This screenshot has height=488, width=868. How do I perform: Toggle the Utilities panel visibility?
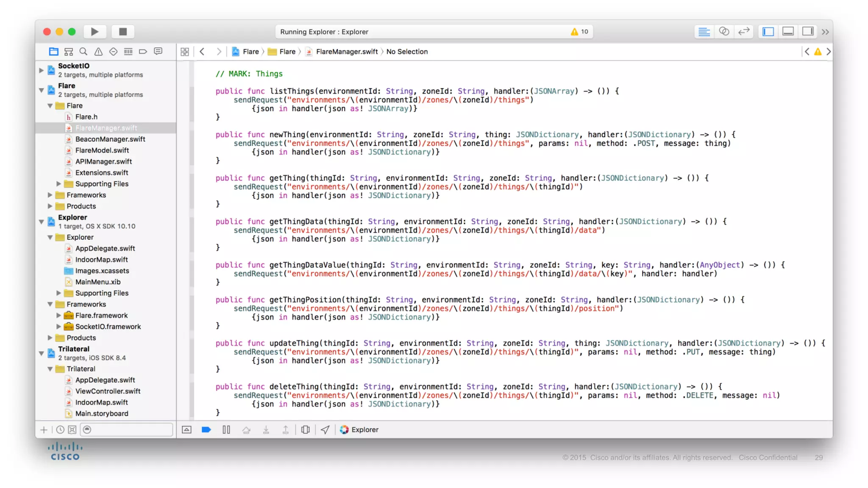point(808,31)
